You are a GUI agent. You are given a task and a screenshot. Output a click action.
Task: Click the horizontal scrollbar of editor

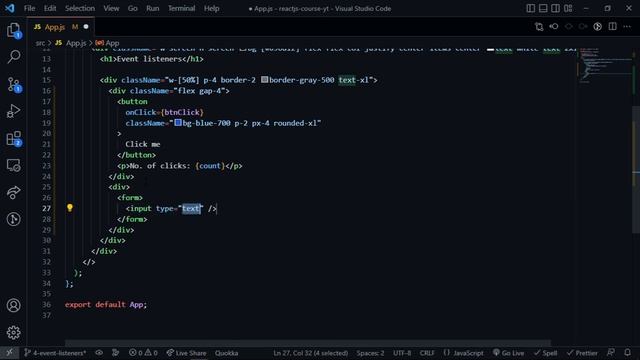(307, 343)
